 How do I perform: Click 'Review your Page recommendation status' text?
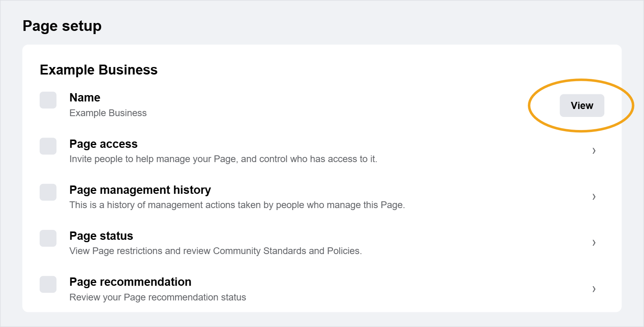pyautogui.click(x=158, y=297)
